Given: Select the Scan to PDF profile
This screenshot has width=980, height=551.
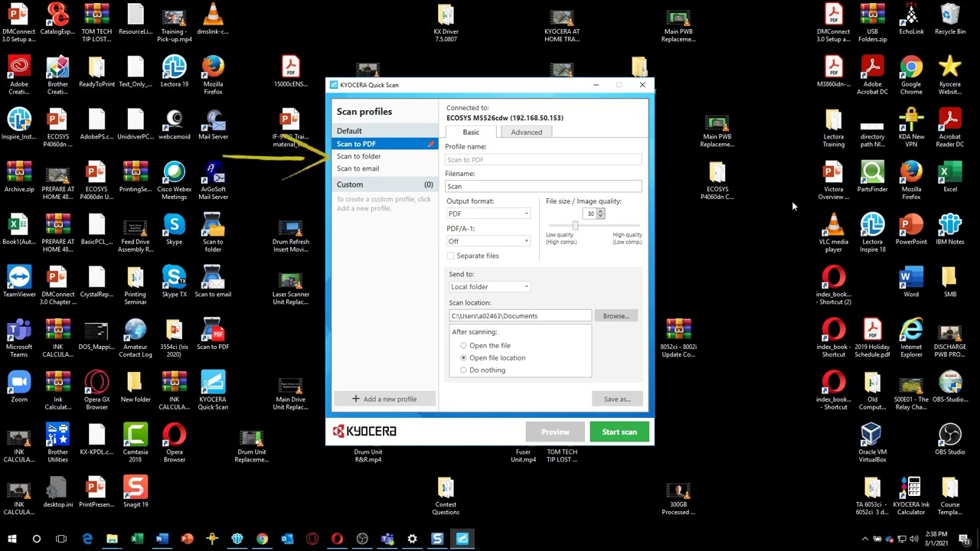Looking at the screenshot, I should point(385,144).
